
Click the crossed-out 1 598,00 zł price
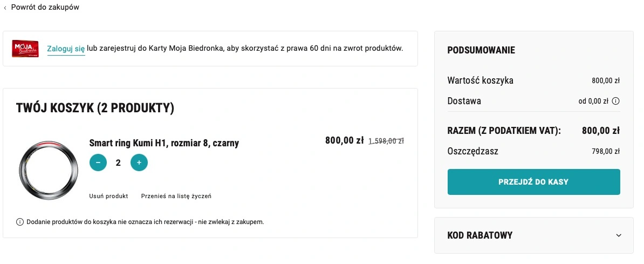tap(386, 141)
